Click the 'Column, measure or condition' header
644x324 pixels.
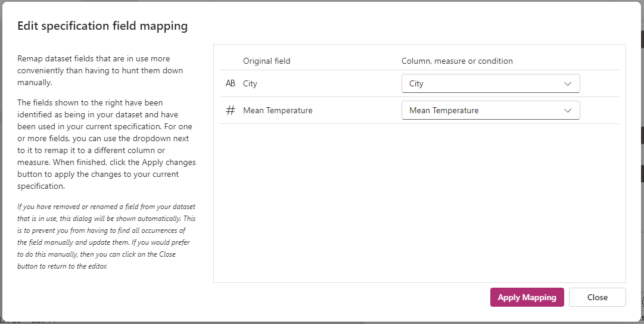pos(457,61)
